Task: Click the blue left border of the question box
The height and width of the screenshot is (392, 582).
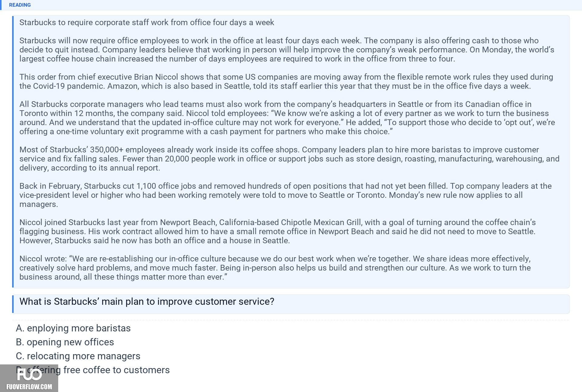Action: pyautogui.click(x=13, y=304)
